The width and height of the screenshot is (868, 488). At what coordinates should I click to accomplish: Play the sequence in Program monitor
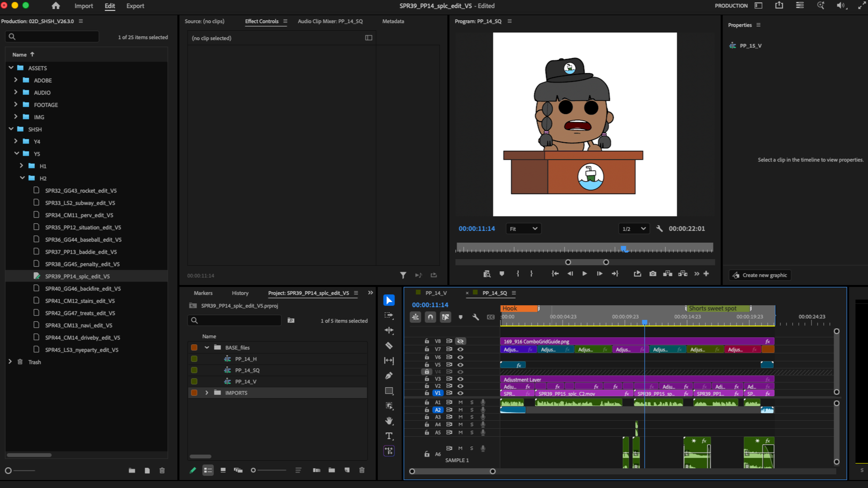pyautogui.click(x=584, y=274)
